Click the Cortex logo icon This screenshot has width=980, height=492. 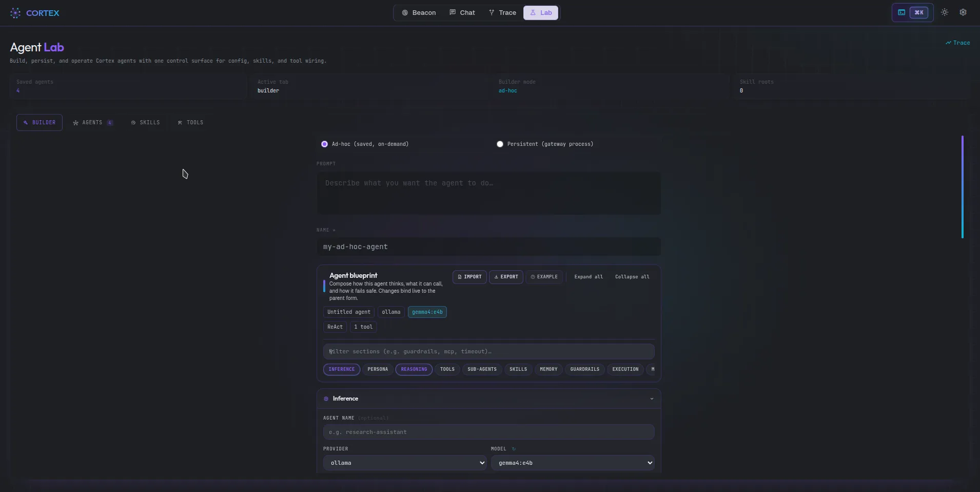click(15, 13)
